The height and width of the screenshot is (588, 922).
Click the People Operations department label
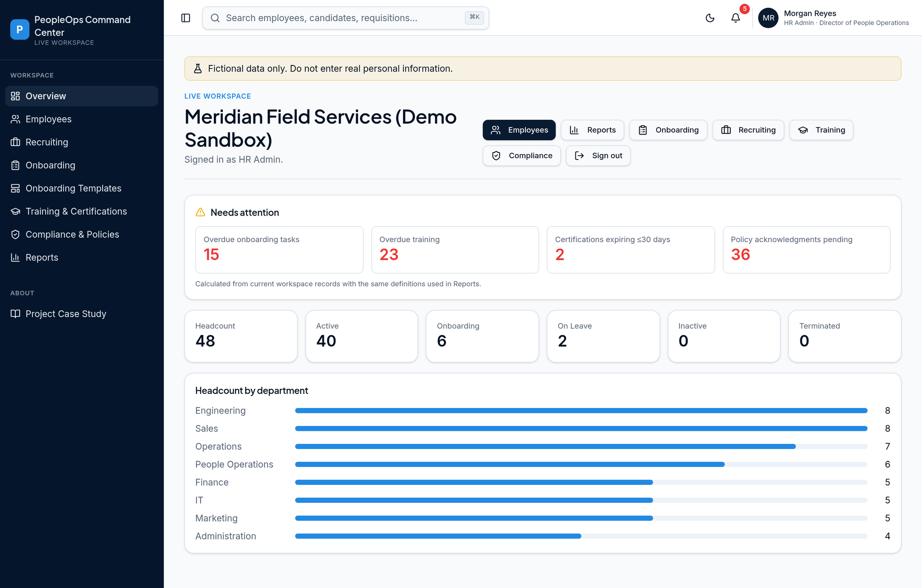(x=234, y=465)
